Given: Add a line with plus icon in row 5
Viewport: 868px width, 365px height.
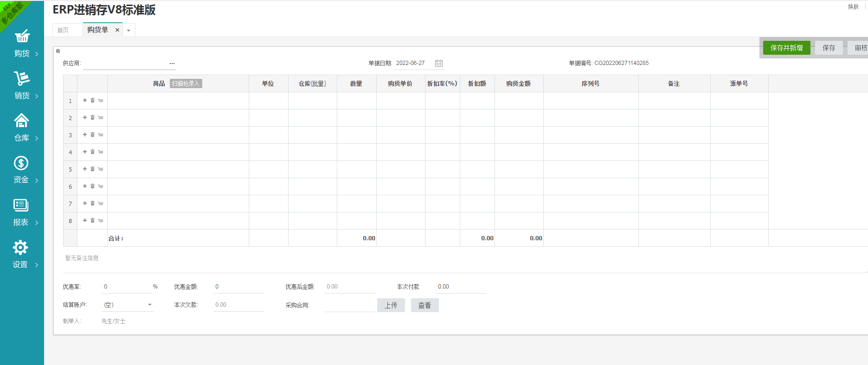Looking at the screenshot, I should (85, 169).
